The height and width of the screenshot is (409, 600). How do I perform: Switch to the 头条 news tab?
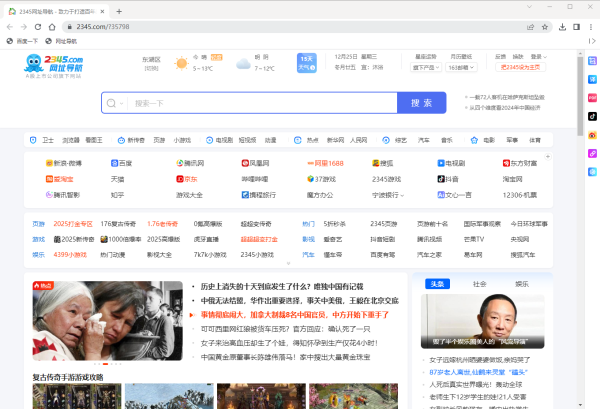(x=437, y=284)
